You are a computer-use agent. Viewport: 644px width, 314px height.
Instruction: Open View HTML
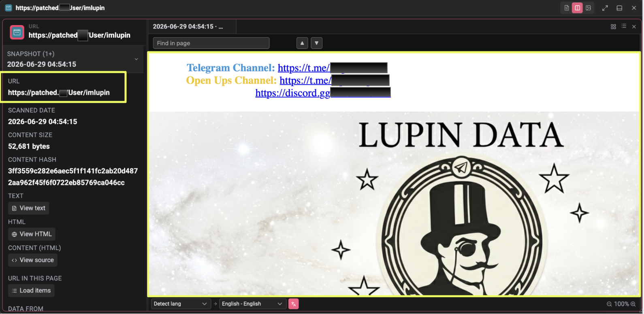click(32, 234)
